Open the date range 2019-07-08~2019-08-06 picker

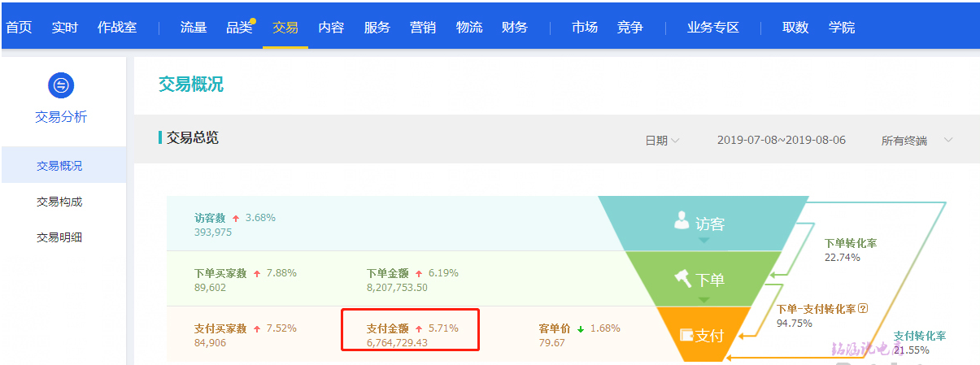[x=782, y=140]
